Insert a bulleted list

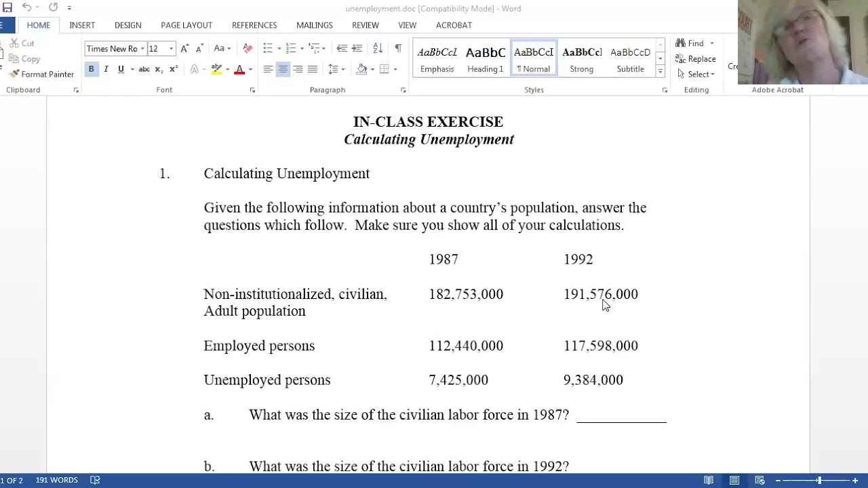268,49
